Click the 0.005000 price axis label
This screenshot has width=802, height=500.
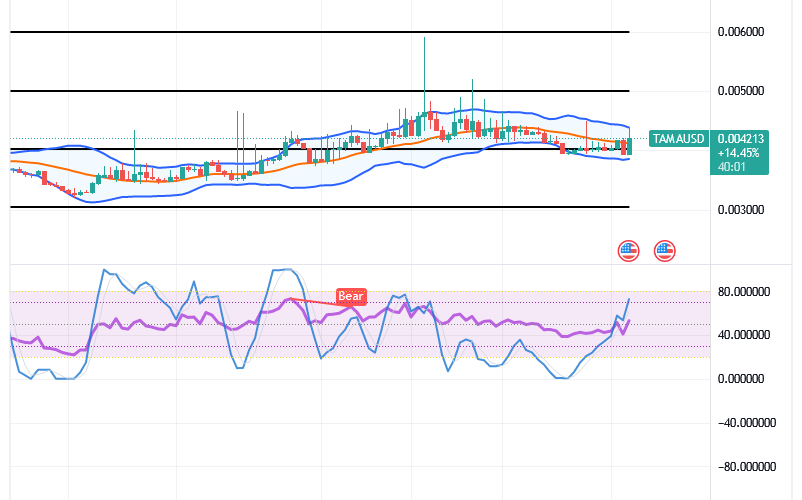point(741,91)
